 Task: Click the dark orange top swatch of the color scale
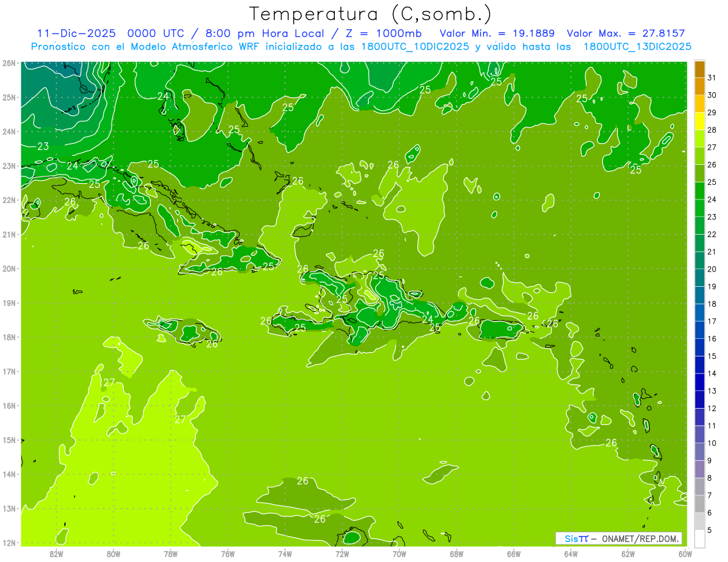coord(699,69)
